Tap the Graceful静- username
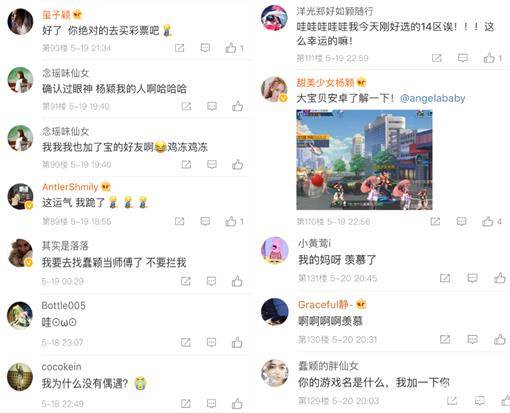This screenshot has height=413, width=510. [x=325, y=304]
